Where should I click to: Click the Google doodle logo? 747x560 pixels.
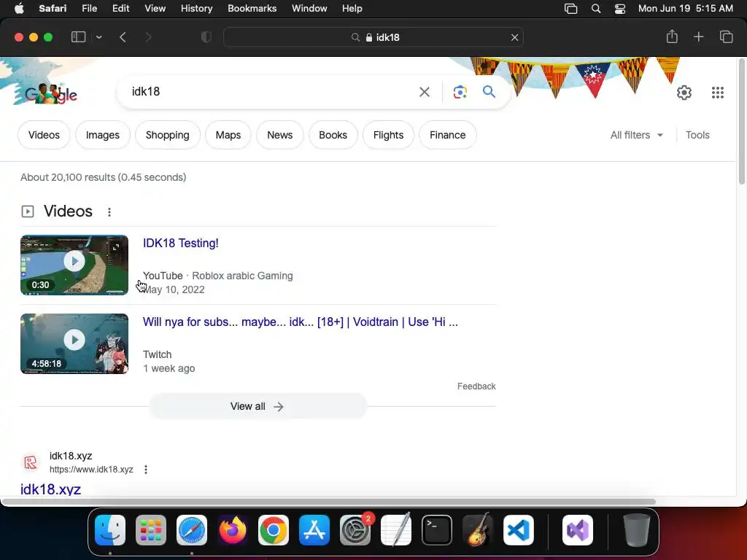[50, 93]
